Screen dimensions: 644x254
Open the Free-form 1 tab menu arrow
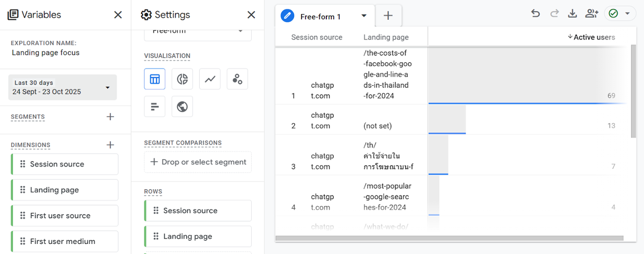tap(364, 16)
